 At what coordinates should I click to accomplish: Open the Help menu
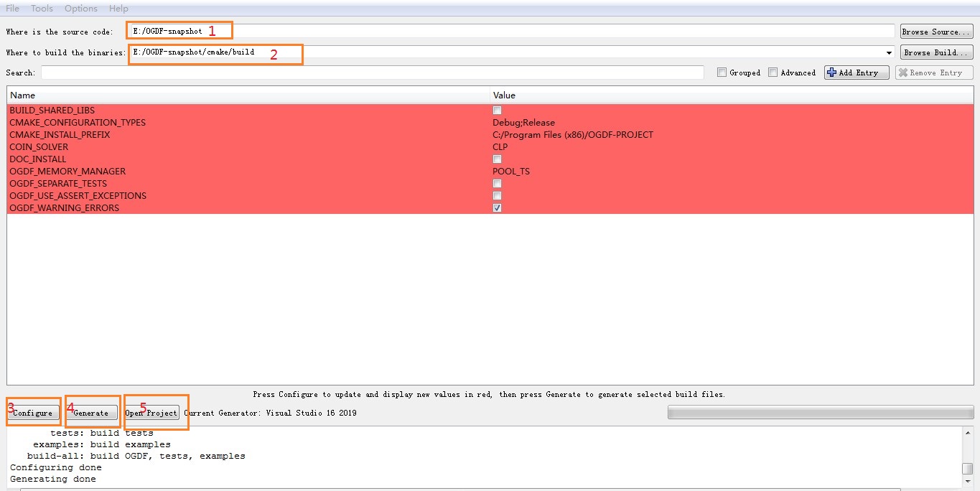pyautogui.click(x=118, y=8)
